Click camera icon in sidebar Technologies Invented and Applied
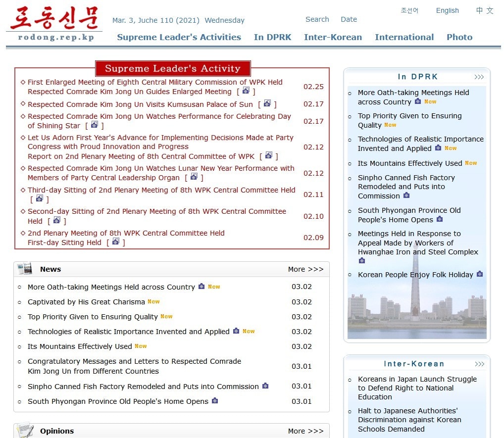 pos(438,148)
